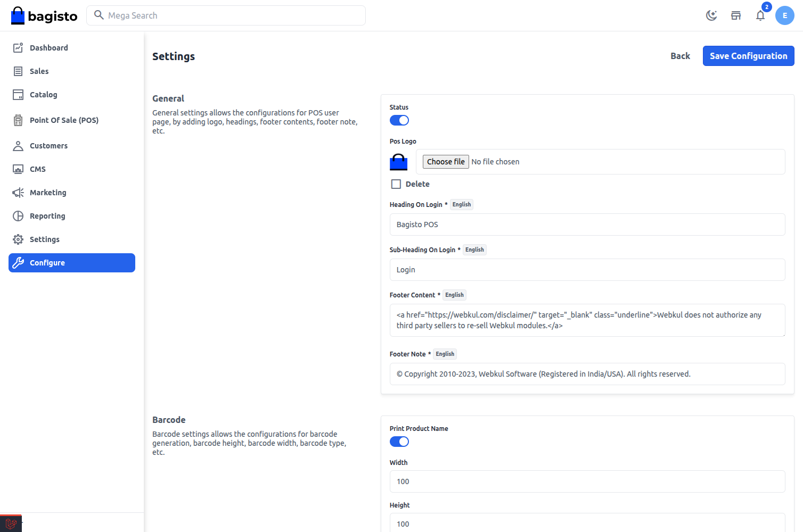Click the Point Of Sale (POS) icon
The width and height of the screenshot is (803, 532).
tap(18, 120)
